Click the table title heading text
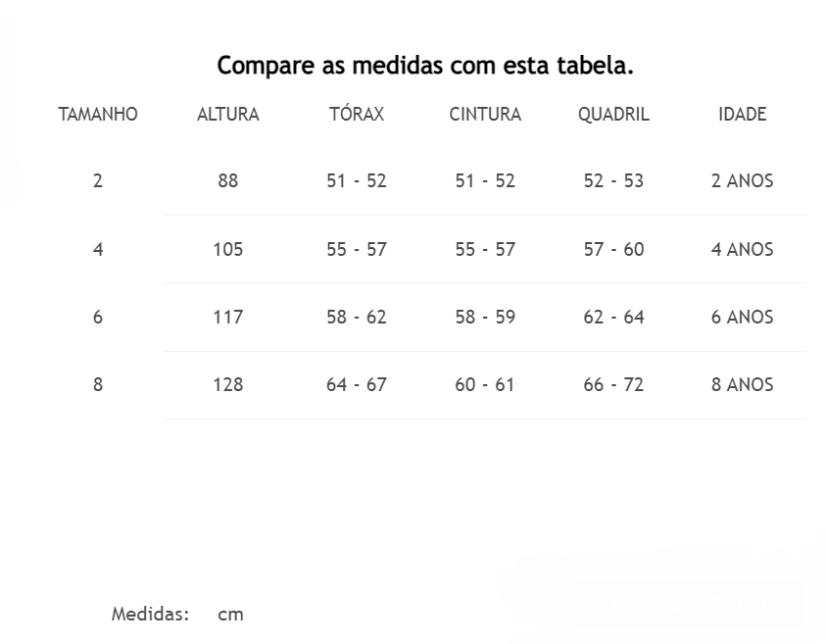Image resolution: width=826 pixels, height=644 pixels. coord(425,66)
